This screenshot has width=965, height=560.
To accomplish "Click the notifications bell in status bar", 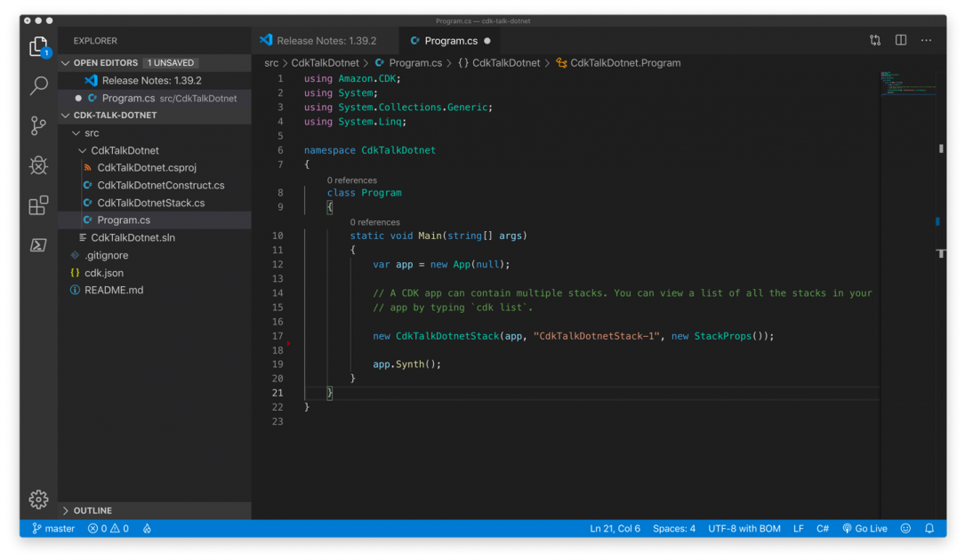I will pos(929,528).
